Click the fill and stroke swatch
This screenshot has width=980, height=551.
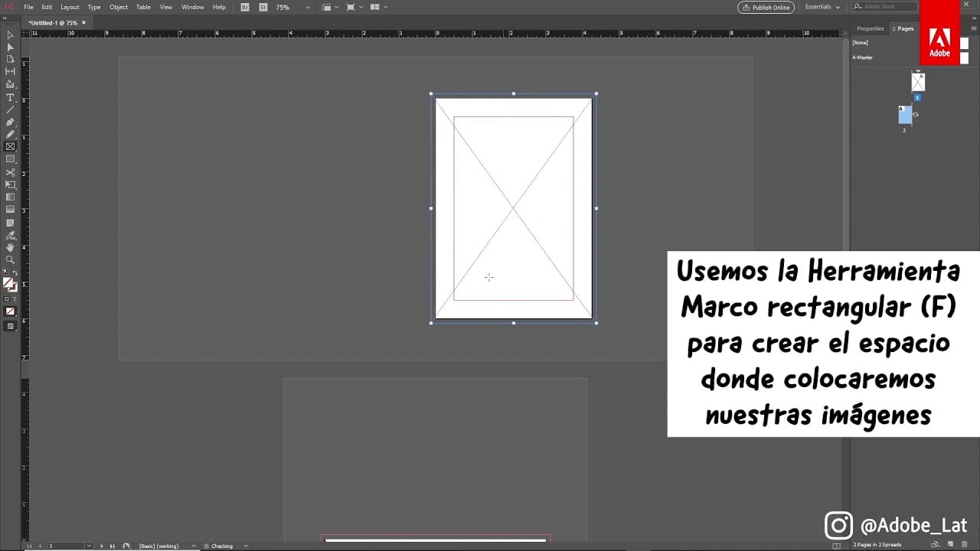click(9, 284)
